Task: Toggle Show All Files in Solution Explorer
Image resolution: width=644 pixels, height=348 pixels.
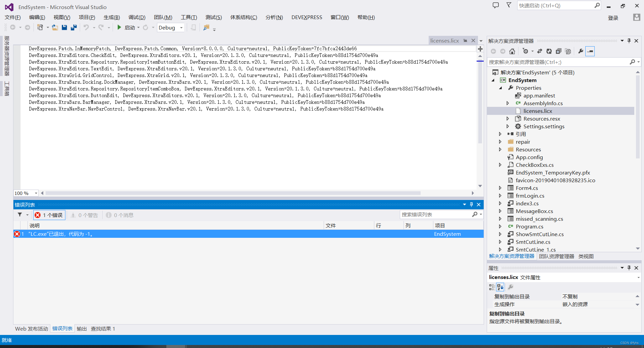Action: click(x=568, y=51)
